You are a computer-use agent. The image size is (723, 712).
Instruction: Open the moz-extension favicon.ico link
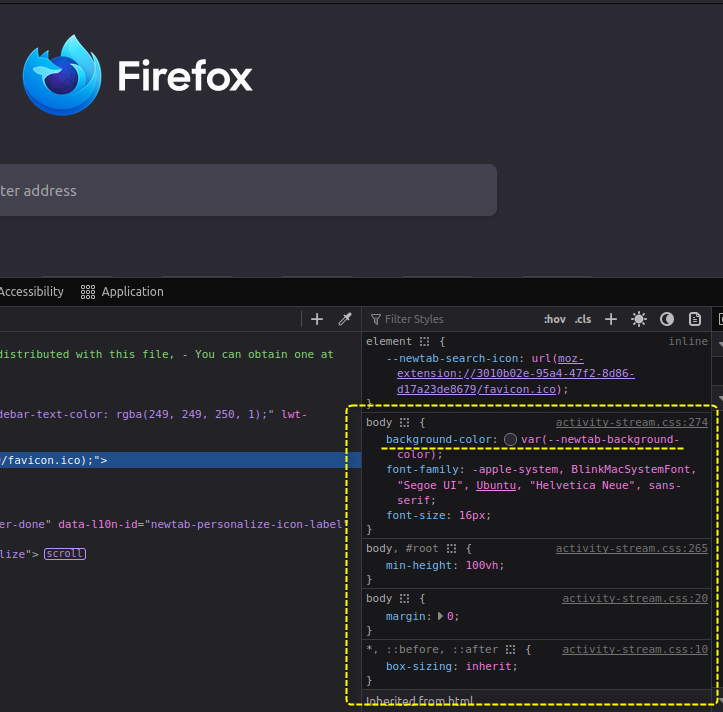pos(516,374)
